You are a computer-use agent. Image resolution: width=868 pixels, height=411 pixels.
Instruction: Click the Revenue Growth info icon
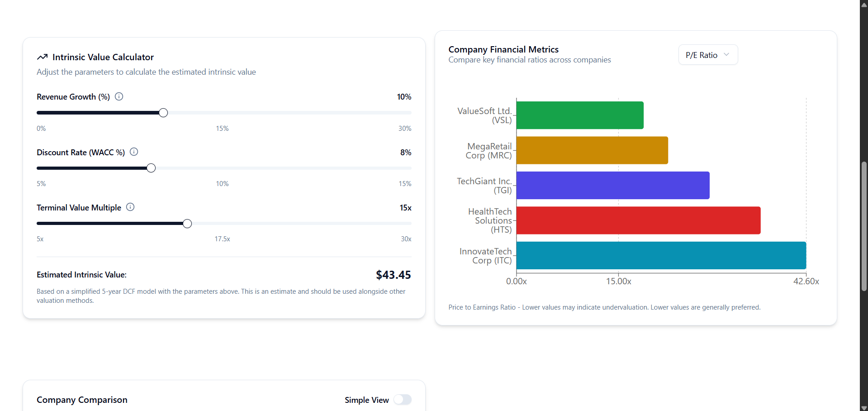coord(119,96)
